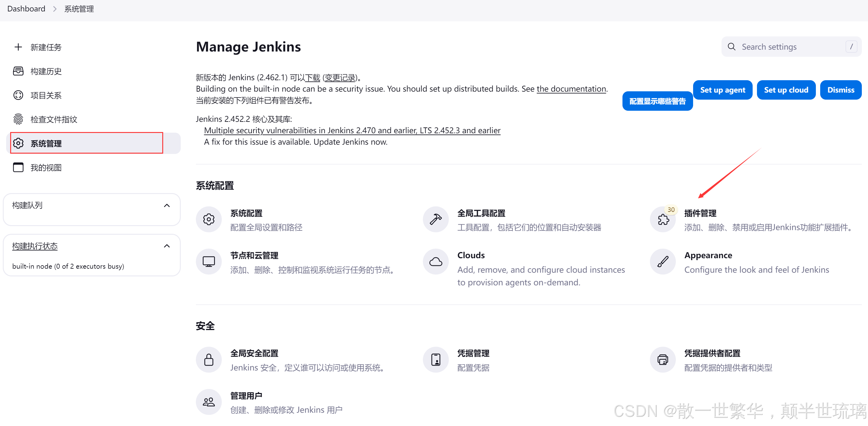Screen dimensions: 868x426
Task: Click the hammer icon of 全局工具配置
Action: (x=436, y=219)
